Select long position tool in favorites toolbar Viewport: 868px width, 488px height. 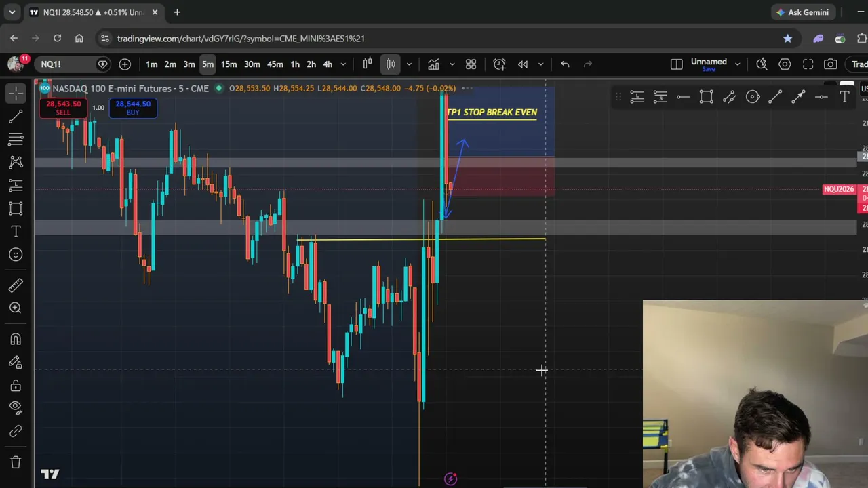point(637,98)
